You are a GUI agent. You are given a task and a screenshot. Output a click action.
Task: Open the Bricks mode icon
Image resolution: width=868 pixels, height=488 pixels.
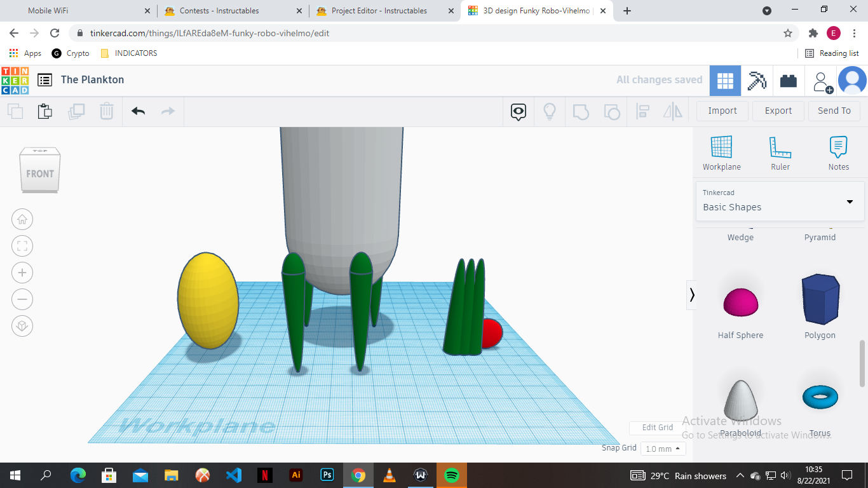[x=789, y=81]
